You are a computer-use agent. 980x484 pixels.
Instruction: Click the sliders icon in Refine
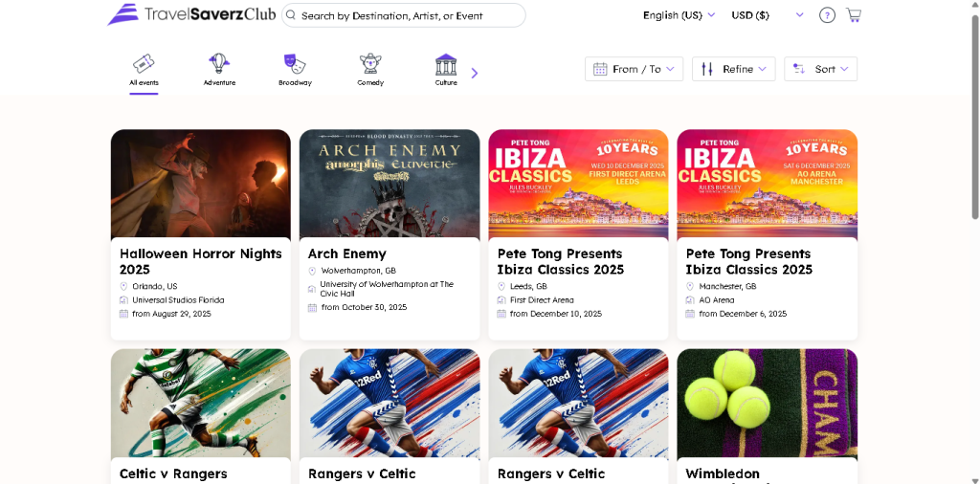coord(707,69)
